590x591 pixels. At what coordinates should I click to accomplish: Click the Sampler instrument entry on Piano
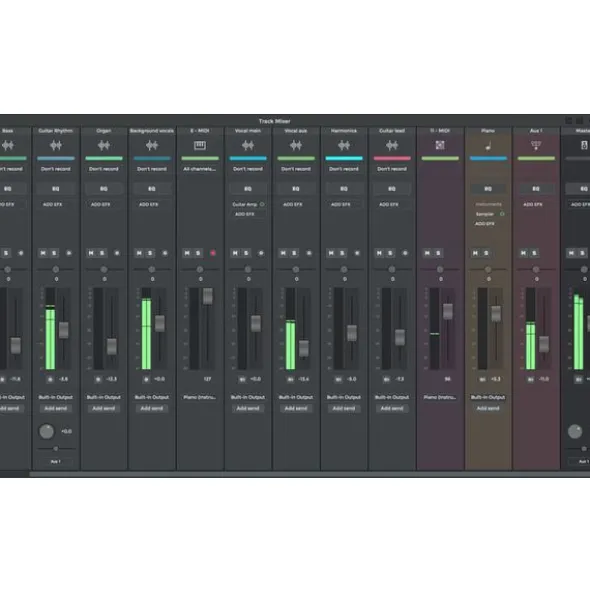coord(485,214)
